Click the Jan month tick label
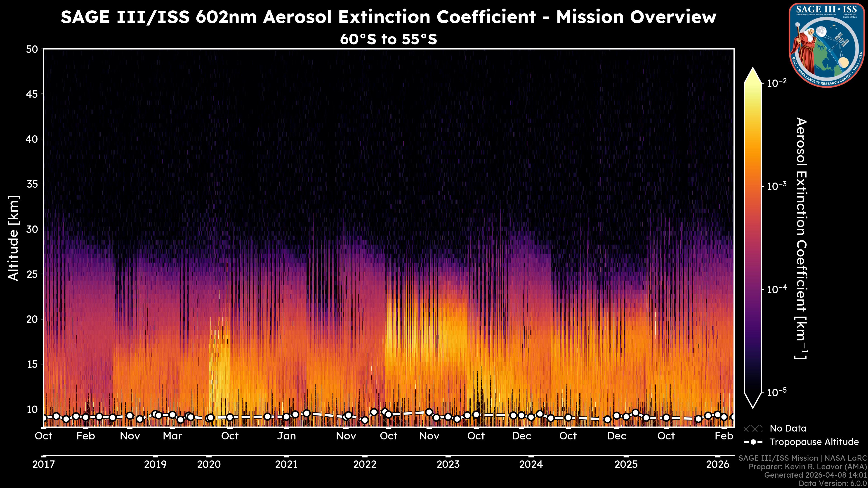The width and height of the screenshot is (868, 488). coord(286,436)
